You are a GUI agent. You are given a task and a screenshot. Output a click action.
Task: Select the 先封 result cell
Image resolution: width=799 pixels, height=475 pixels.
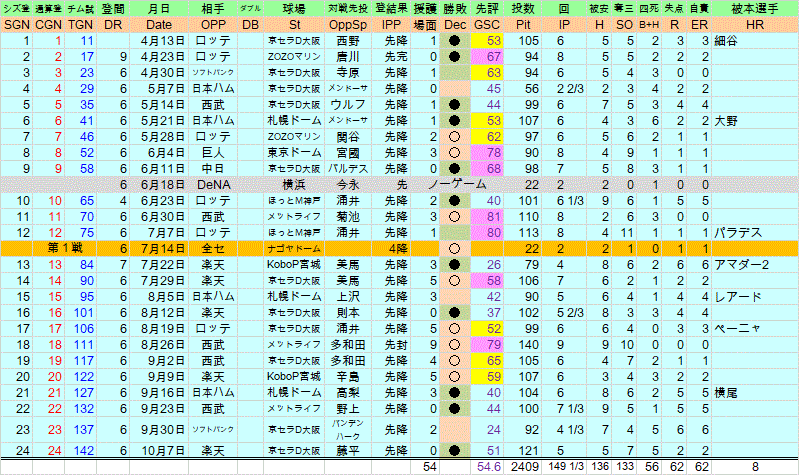[x=391, y=345]
